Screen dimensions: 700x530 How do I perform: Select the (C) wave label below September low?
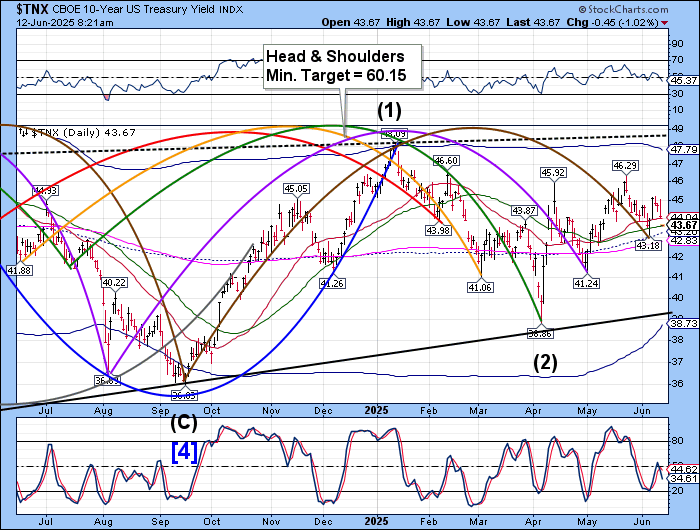pos(182,421)
